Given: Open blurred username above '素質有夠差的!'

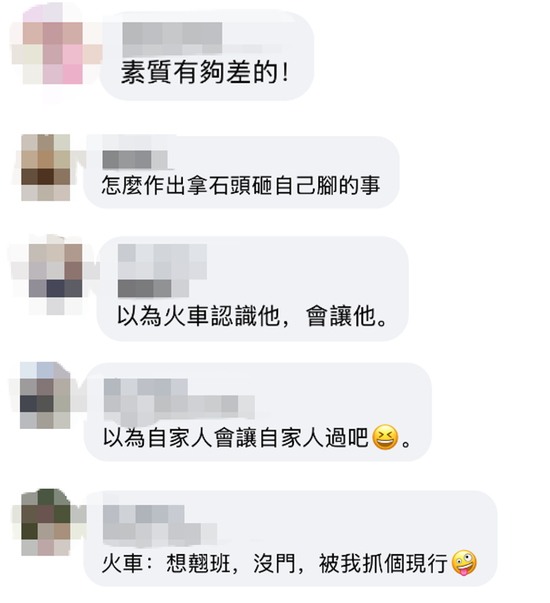Looking at the screenshot, I should pyautogui.click(x=172, y=38).
